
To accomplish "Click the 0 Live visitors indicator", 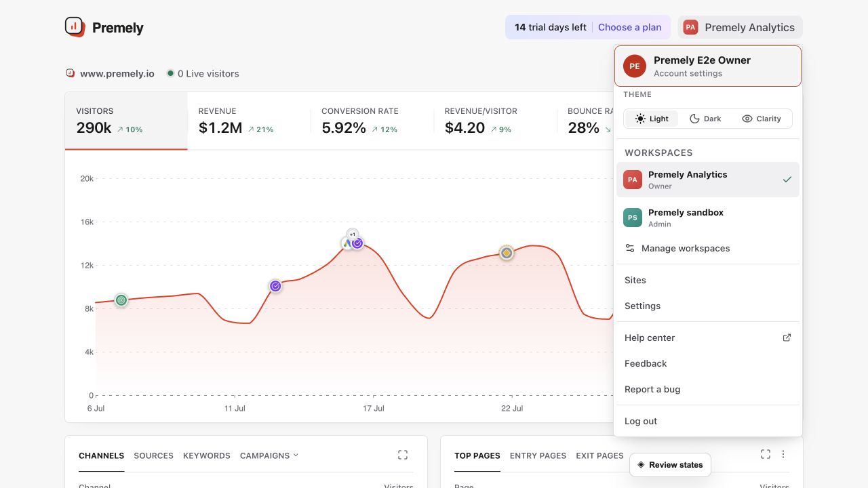I will [x=203, y=73].
